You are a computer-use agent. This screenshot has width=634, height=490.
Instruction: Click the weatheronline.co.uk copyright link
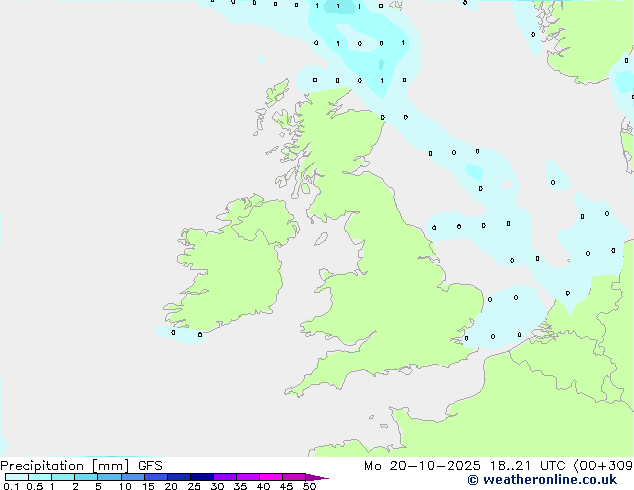point(542,480)
